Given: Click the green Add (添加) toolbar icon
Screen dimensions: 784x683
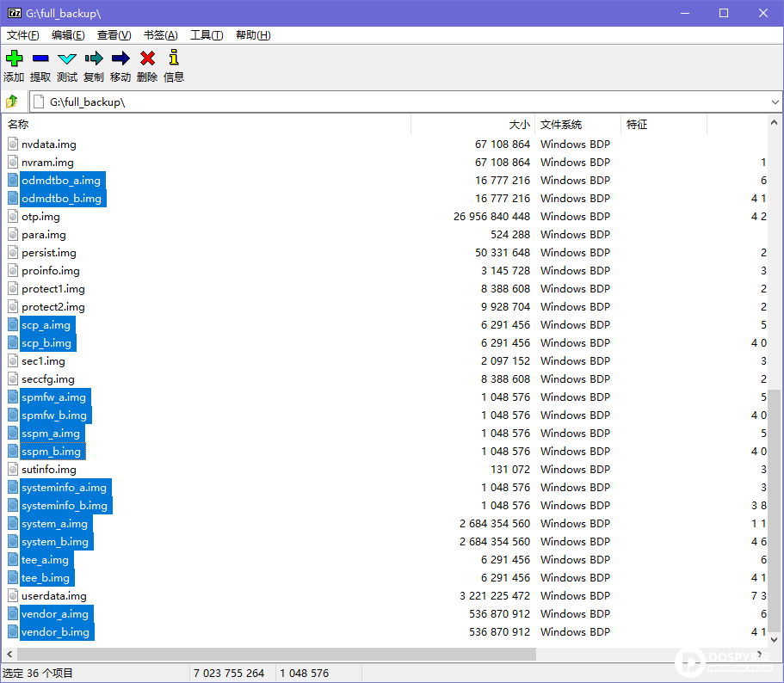Looking at the screenshot, I should pos(14,58).
